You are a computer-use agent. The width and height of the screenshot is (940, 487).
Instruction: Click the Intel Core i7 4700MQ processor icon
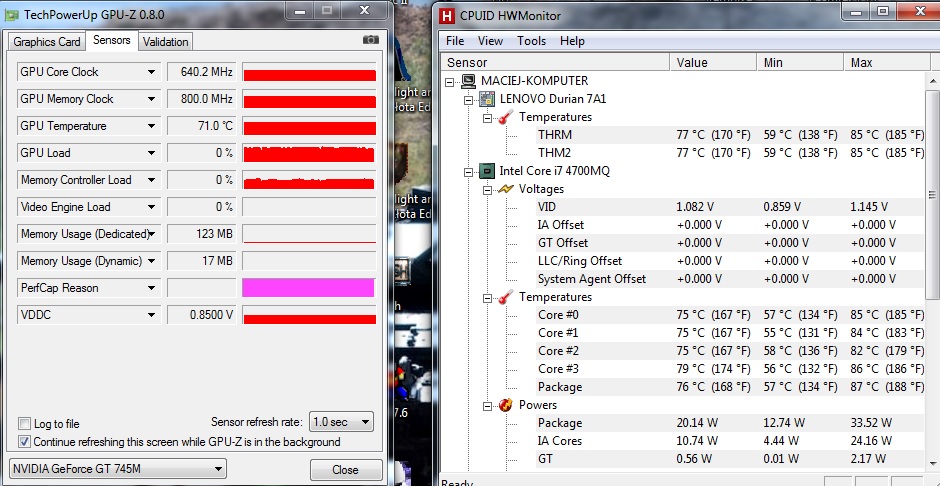tap(487, 171)
